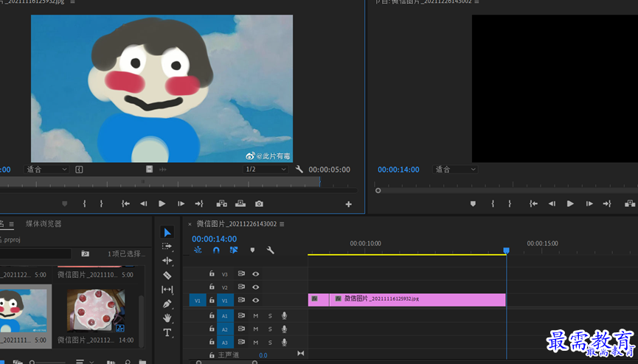Add a marker in the timeline header
Viewport: 638px width, 364px height.
[252, 250]
